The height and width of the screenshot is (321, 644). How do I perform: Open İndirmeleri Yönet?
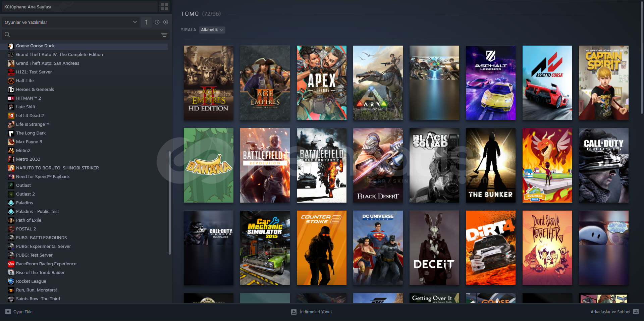pos(312,312)
